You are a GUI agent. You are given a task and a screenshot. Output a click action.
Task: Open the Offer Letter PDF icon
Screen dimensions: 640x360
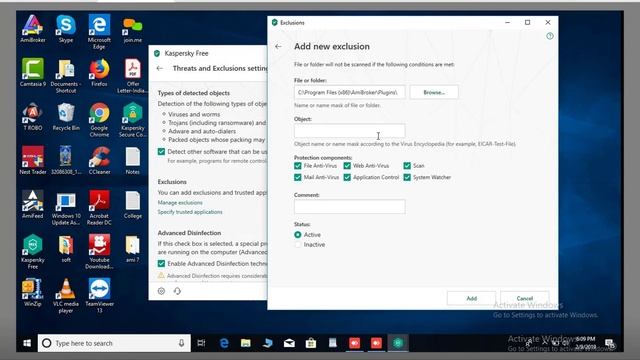pyautogui.click(x=133, y=76)
